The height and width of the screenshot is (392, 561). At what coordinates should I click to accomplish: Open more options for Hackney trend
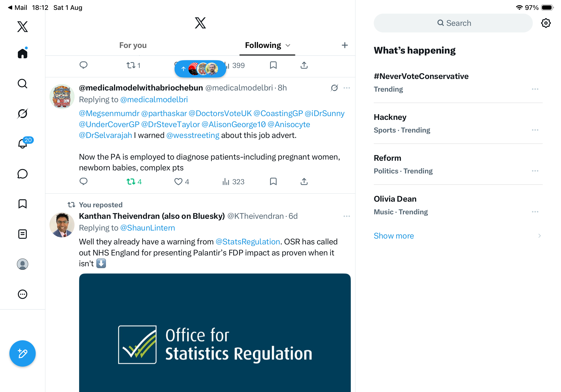[535, 130]
